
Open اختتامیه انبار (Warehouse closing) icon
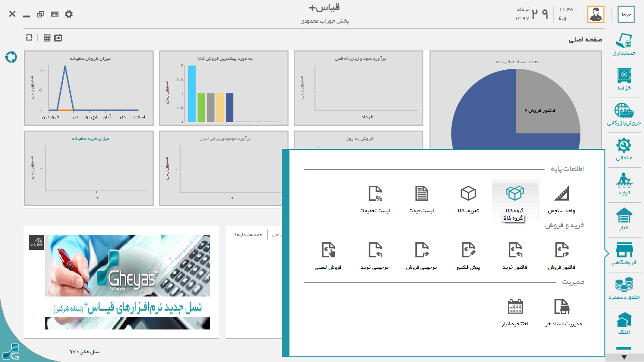(515, 313)
